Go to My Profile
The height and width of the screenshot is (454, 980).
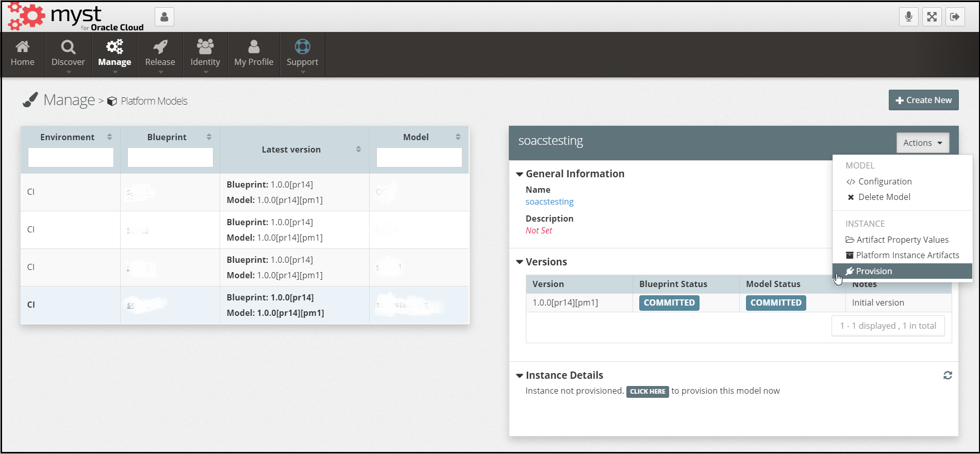point(254,54)
